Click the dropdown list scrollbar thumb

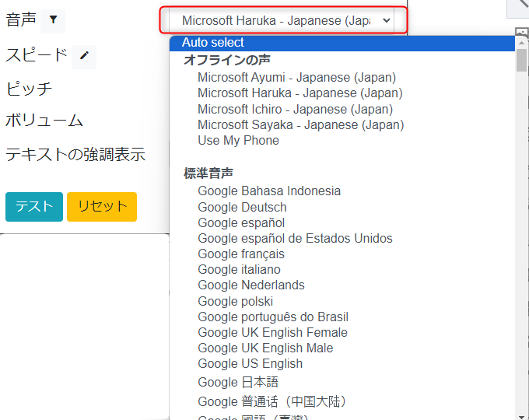(521, 60)
